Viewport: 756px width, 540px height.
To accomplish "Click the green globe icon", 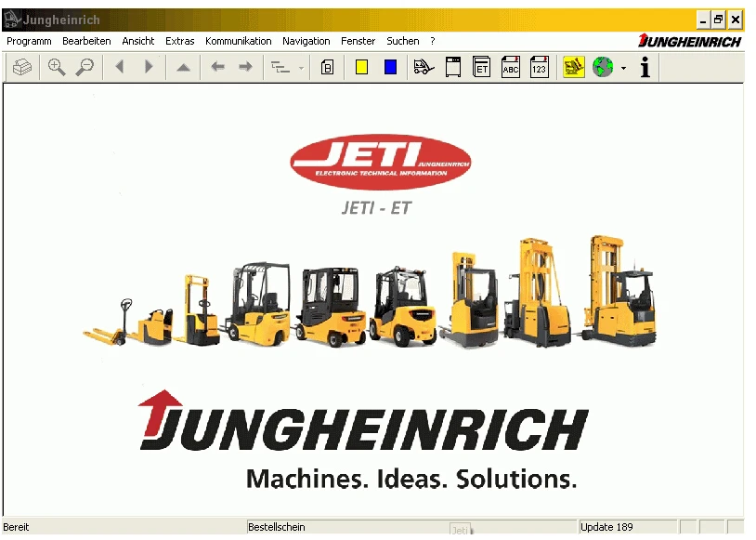I will tap(603, 67).
